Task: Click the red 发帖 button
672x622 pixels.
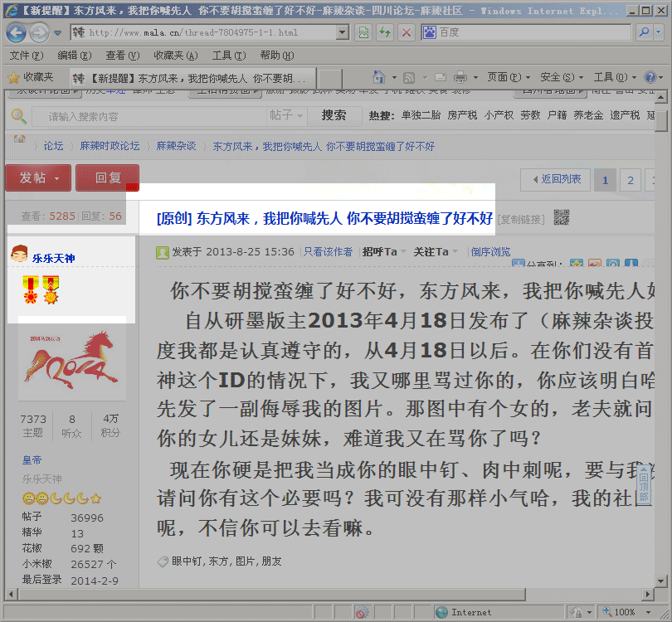Action: click(37, 178)
